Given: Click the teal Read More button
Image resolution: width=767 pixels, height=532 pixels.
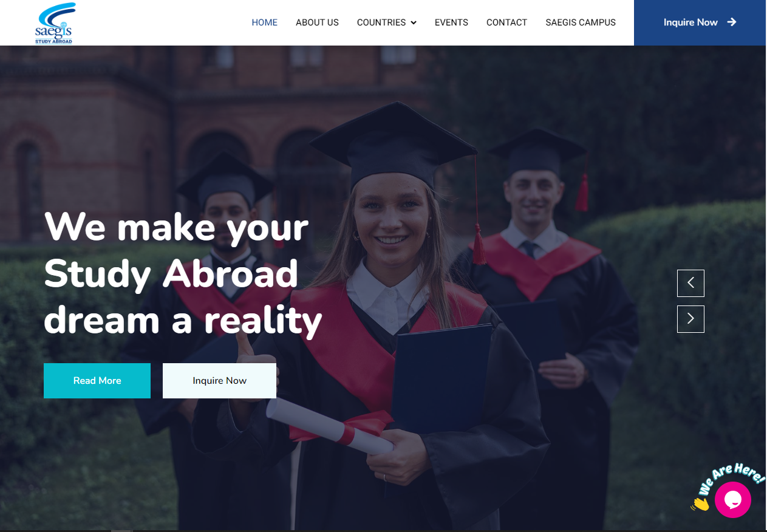Looking at the screenshot, I should 97,381.
